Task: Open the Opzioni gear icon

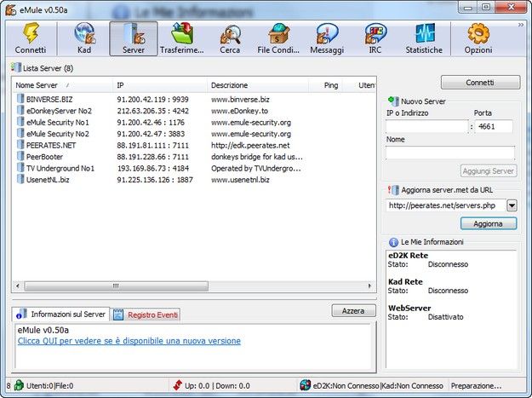Action: click(478, 33)
